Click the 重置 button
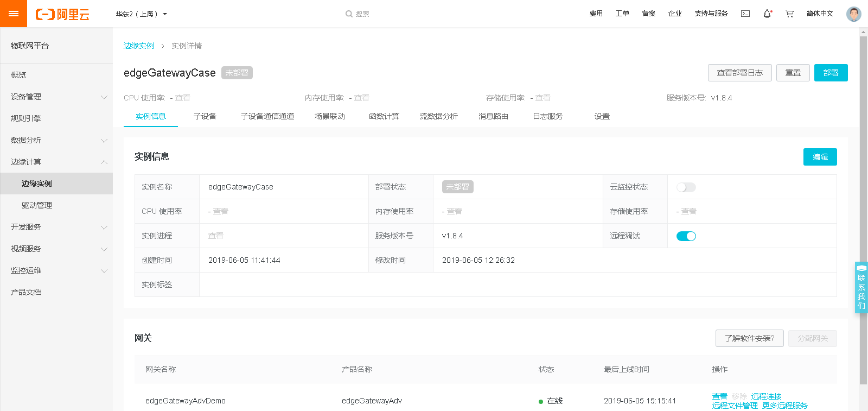The image size is (868, 411). (x=793, y=73)
